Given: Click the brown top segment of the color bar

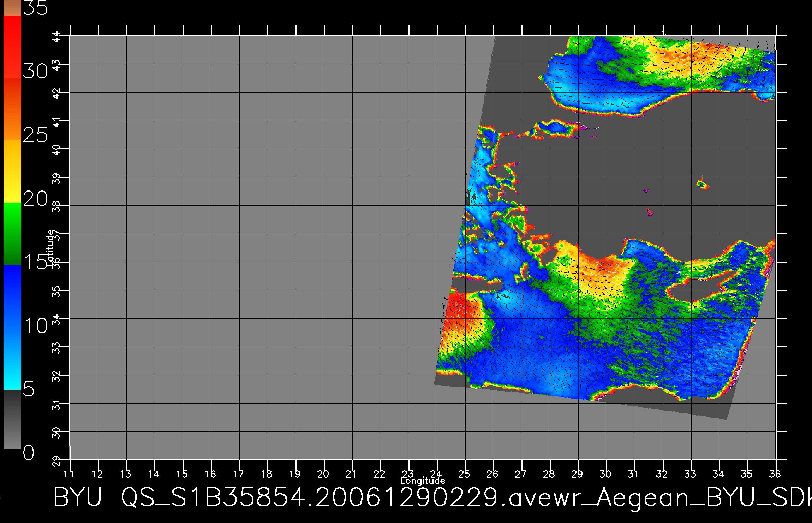Looking at the screenshot, I should click(x=12, y=8).
